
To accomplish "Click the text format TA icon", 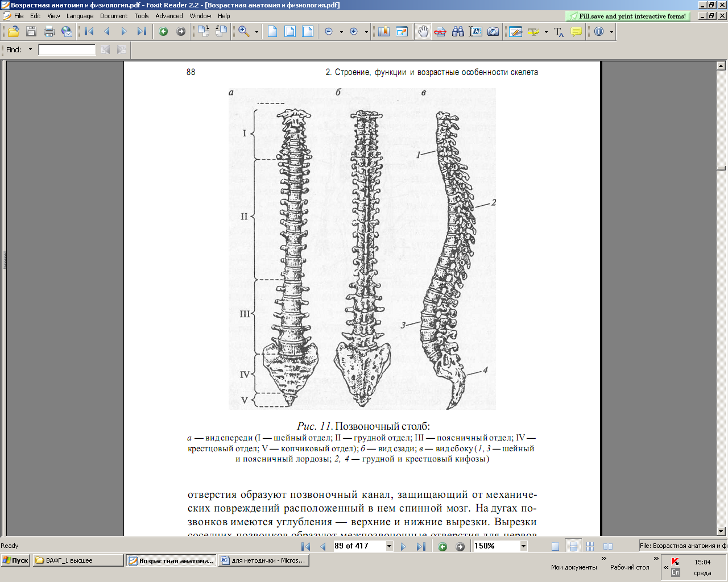I will pos(559,32).
